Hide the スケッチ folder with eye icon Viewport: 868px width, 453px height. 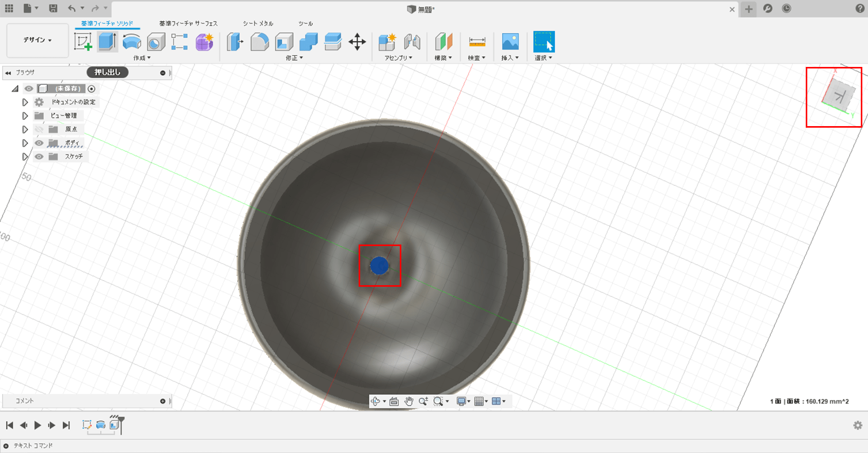[x=39, y=156]
